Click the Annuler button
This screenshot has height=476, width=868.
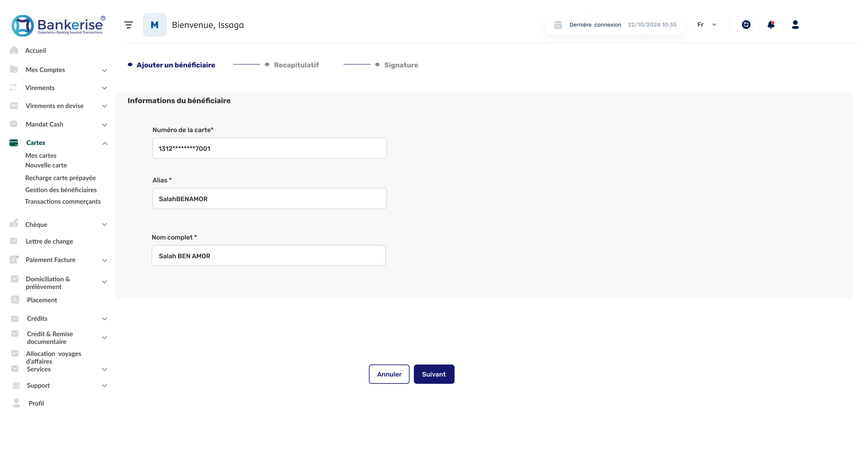click(389, 374)
